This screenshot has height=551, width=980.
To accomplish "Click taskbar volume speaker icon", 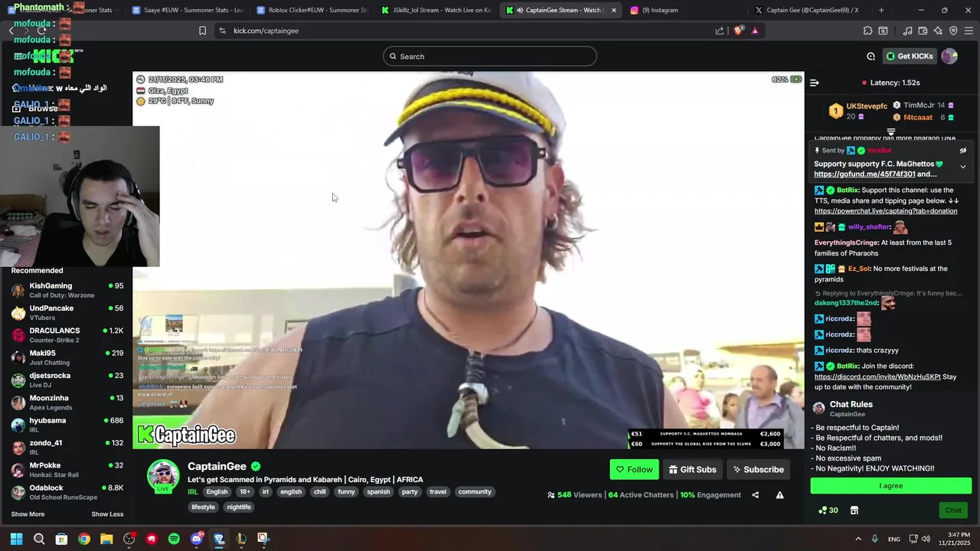I will [x=924, y=539].
